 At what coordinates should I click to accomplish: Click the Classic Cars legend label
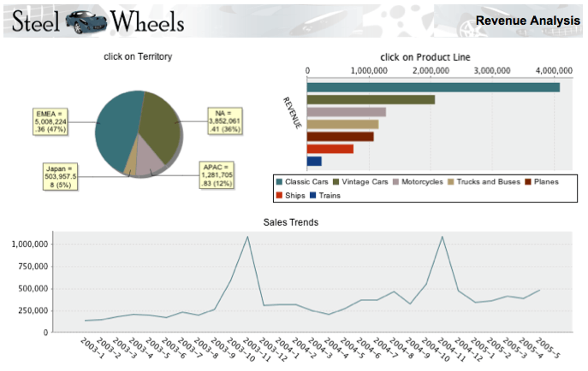306,182
